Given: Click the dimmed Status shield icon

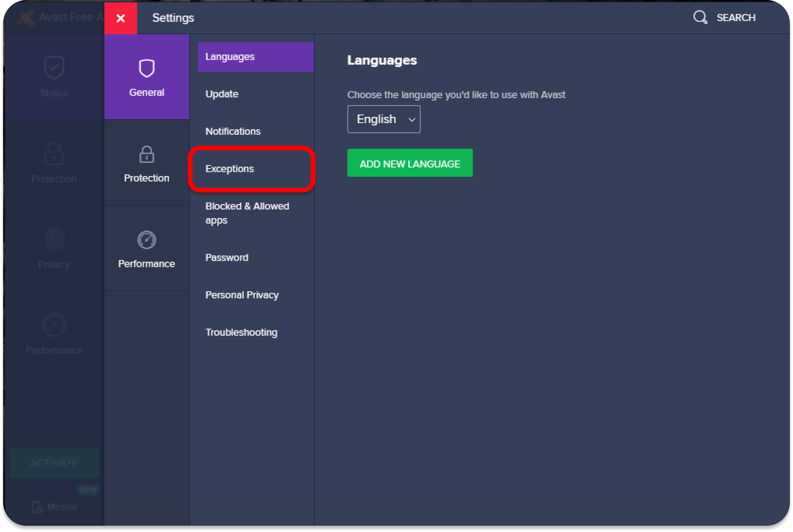Looking at the screenshot, I should [x=54, y=68].
